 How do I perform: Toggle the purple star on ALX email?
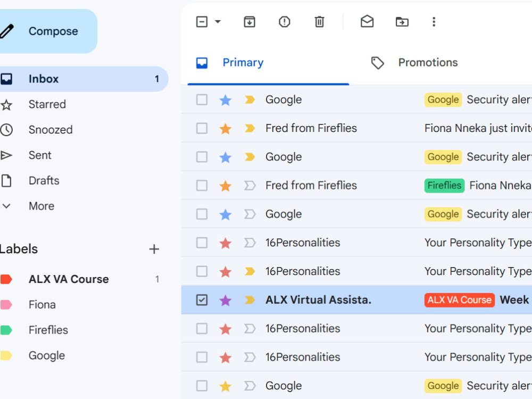tap(226, 300)
